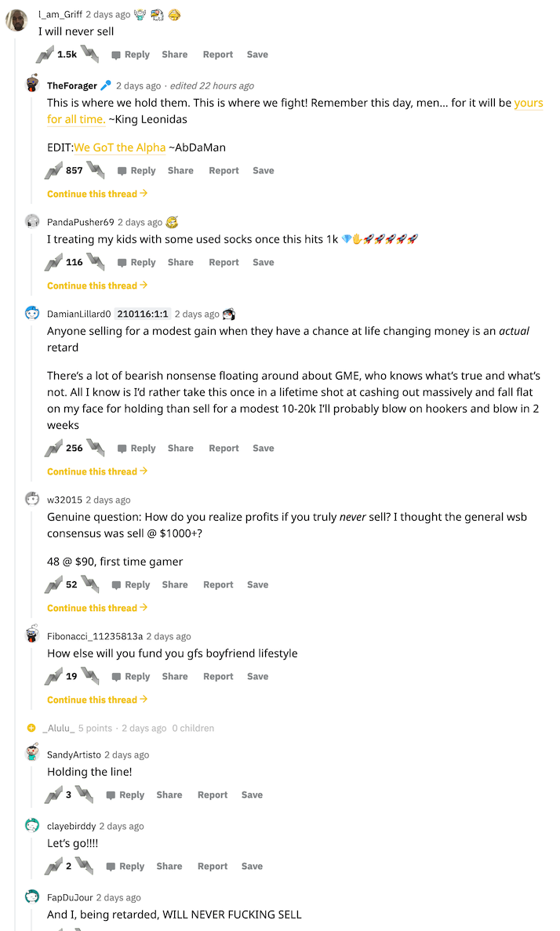Save the SandyArtisto comment
This screenshot has height=931, width=560.
coord(252,795)
